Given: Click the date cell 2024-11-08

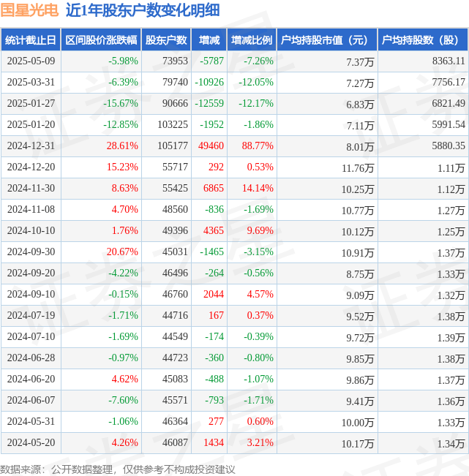Looking at the screenshot, I should 31,209.
